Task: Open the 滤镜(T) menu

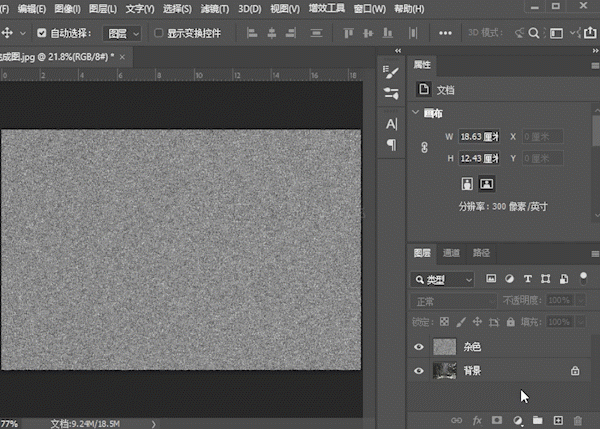Action: pyautogui.click(x=215, y=9)
